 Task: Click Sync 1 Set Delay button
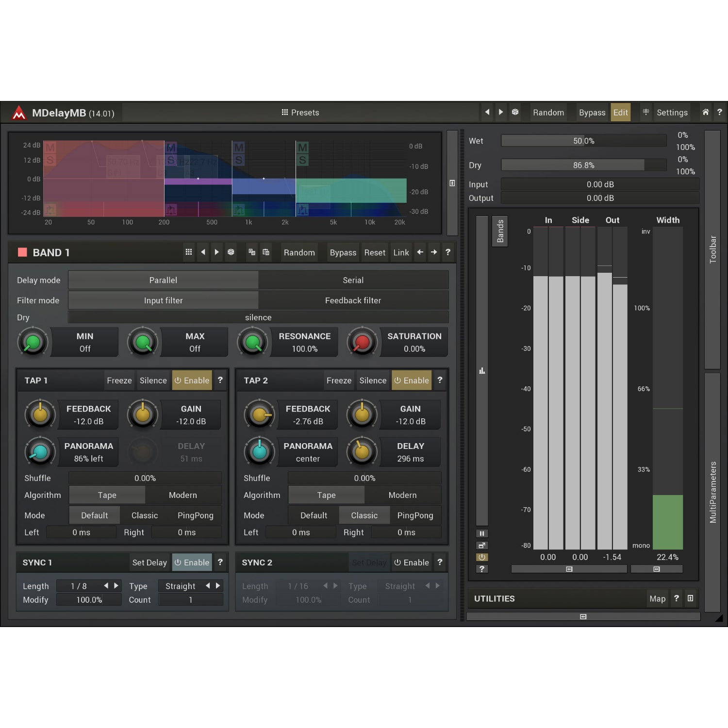click(149, 563)
